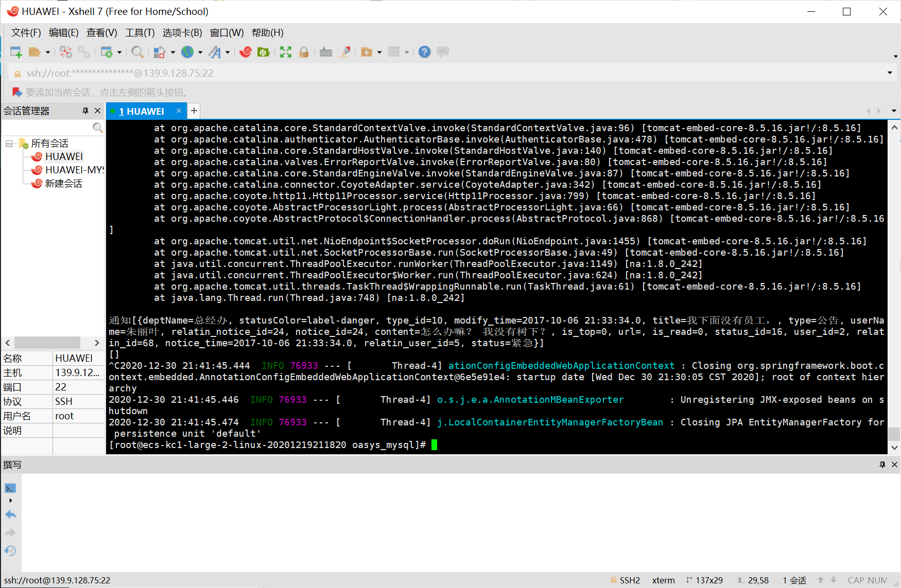901x588 pixels.
Task: Click session tree horizontal scrollbar right arrow
Action: [96, 343]
